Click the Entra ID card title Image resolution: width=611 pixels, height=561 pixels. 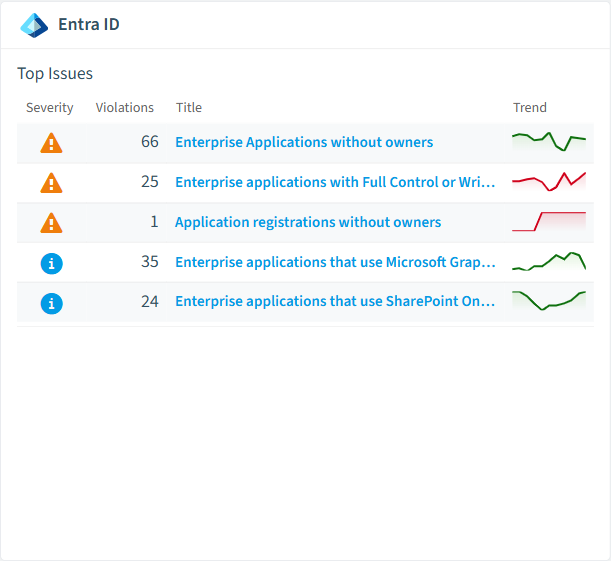pos(89,25)
